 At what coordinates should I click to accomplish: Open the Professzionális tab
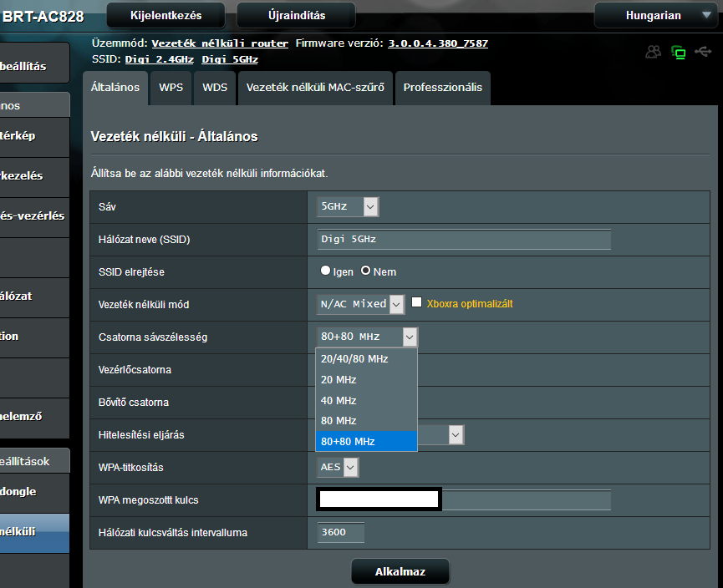[x=443, y=88]
